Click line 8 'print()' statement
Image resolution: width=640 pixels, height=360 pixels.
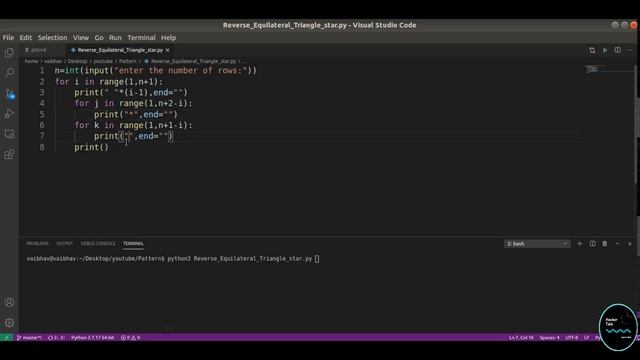click(91, 147)
